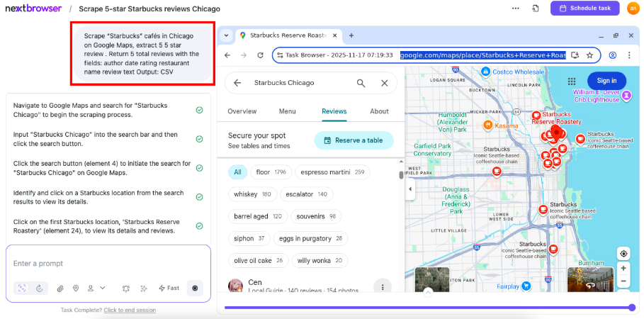Open the Street View photo thumbnail
The width and height of the screenshot is (644, 319).
pyautogui.click(x=591, y=280)
